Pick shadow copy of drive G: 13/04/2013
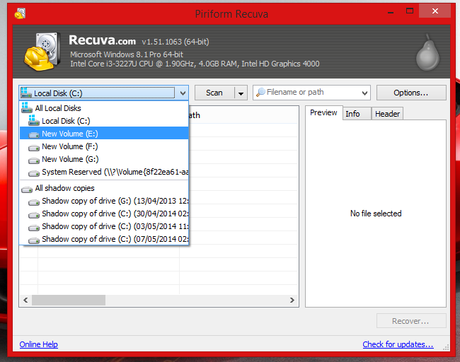Image resolution: width=460 pixels, height=362 pixels. (104, 201)
